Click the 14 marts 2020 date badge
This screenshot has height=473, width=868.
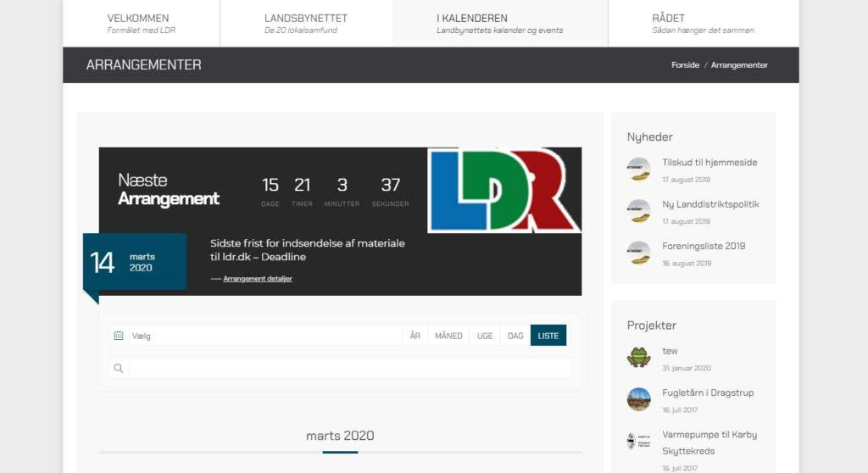[x=135, y=261]
